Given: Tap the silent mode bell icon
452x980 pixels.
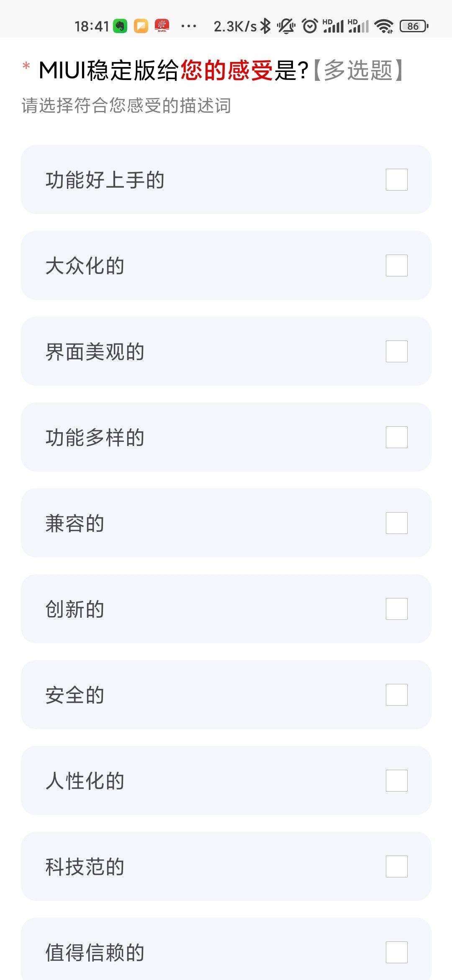Looking at the screenshot, I should [x=286, y=26].
